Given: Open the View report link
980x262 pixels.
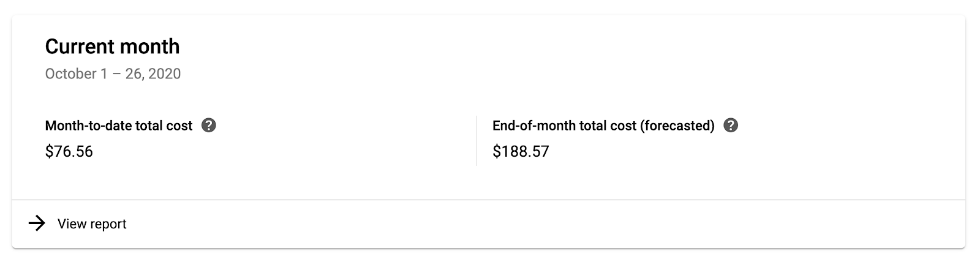Looking at the screenshot, I should [x=92, y=224].
